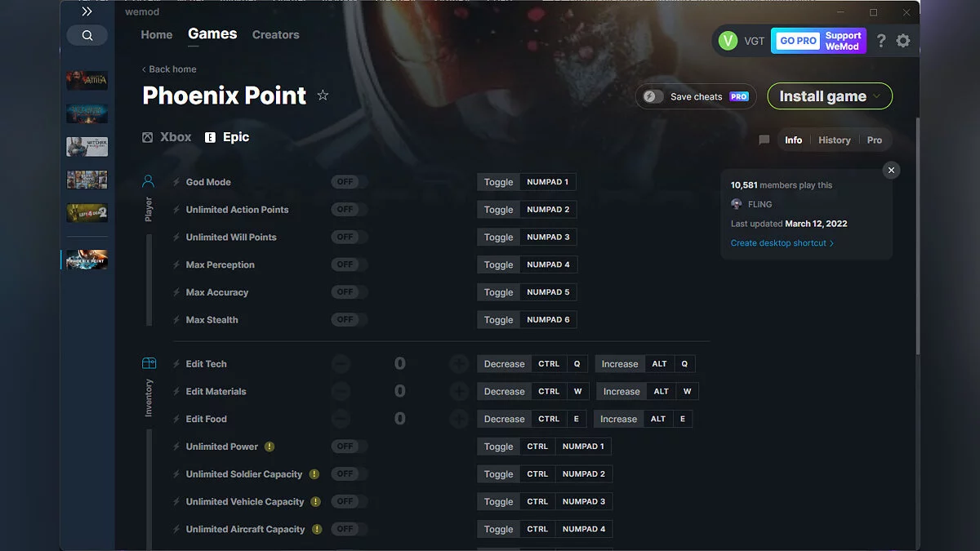
Task: Select the Epic platform option
Action: coord(228,137)
